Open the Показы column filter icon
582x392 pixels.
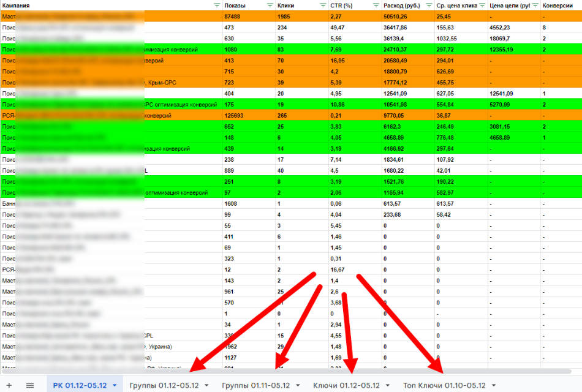[270, 5]
